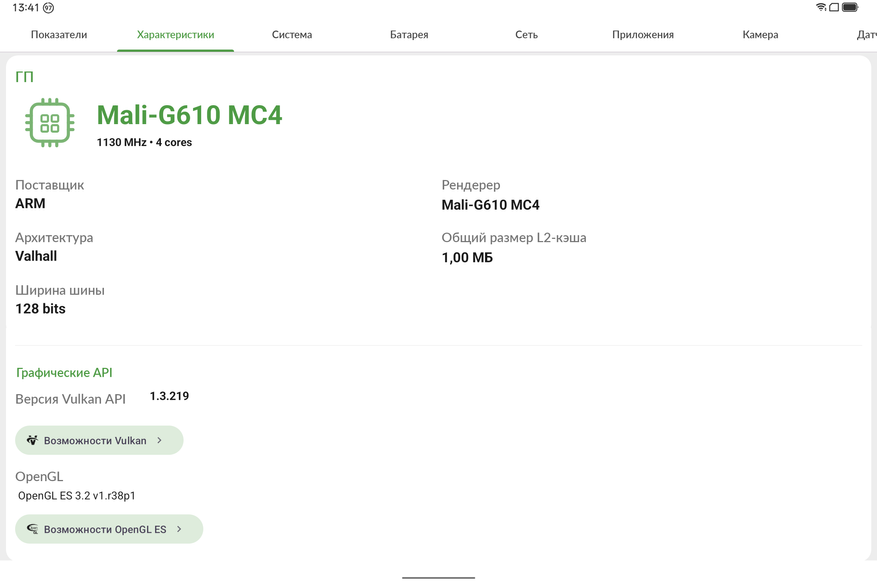Open the Приложения tab

(x=643, y=35)
